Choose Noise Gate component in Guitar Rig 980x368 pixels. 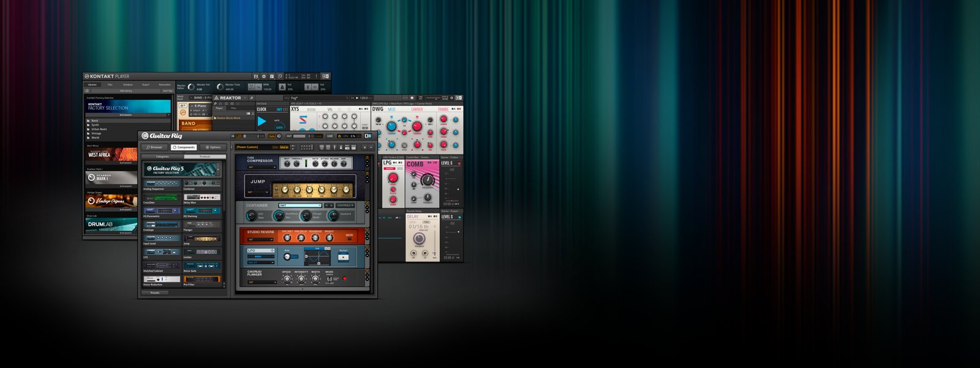pyautogui.click(x=202, y=267)
